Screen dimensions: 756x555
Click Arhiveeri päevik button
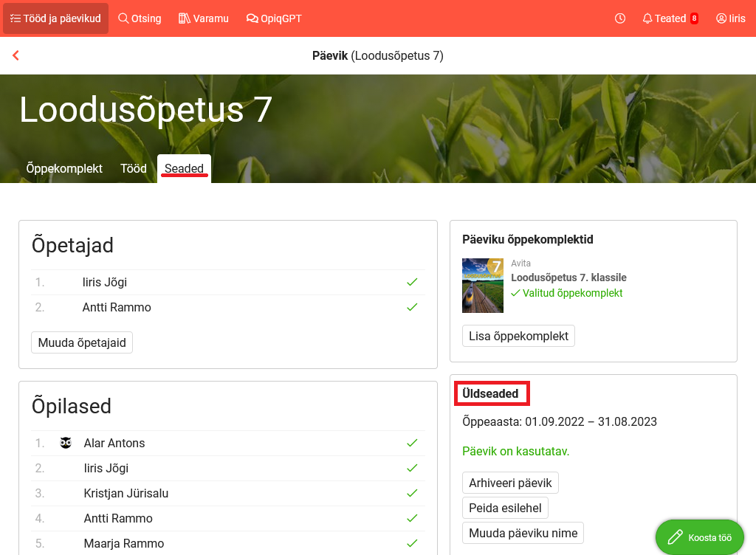[510, 483]
